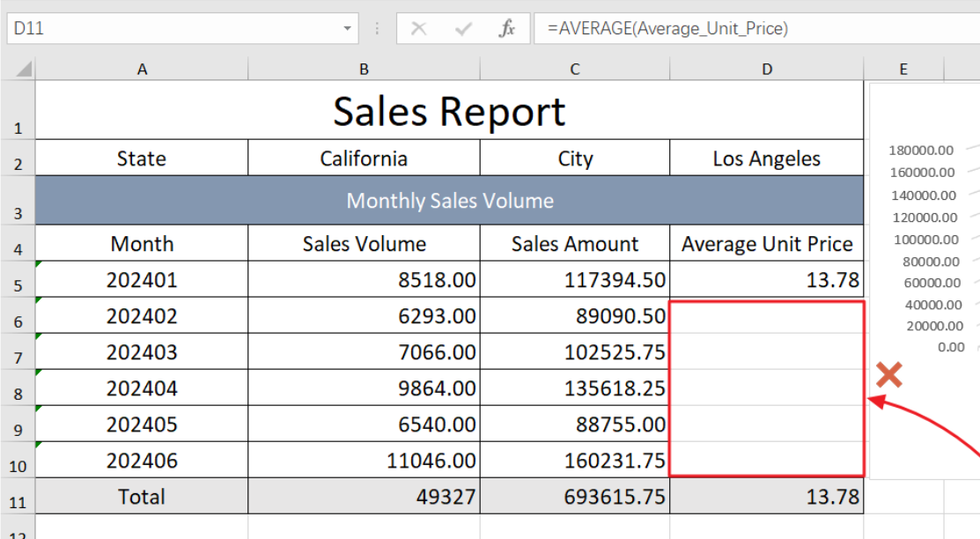Select the Total cell in A11
Screen dimensions: 980x539
(x=141, y=496)
